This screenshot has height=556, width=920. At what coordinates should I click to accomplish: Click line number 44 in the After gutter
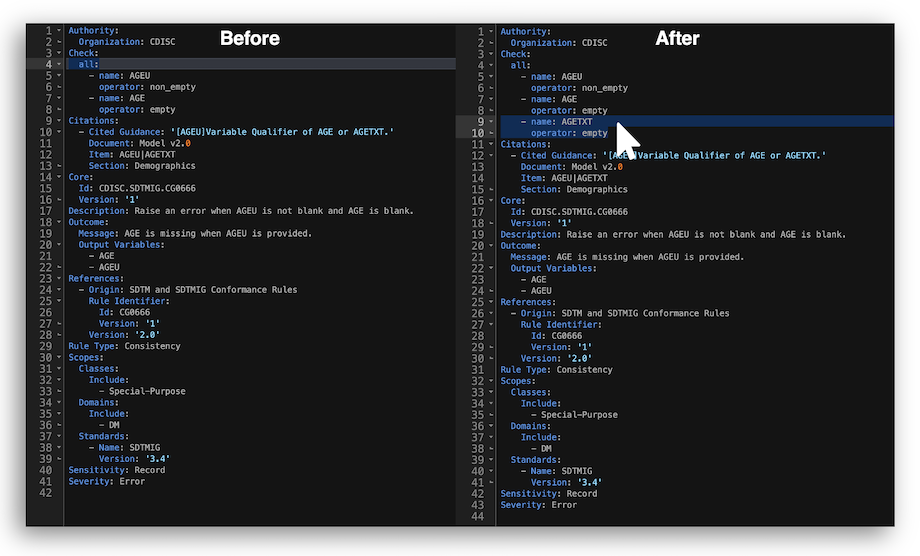478,517
